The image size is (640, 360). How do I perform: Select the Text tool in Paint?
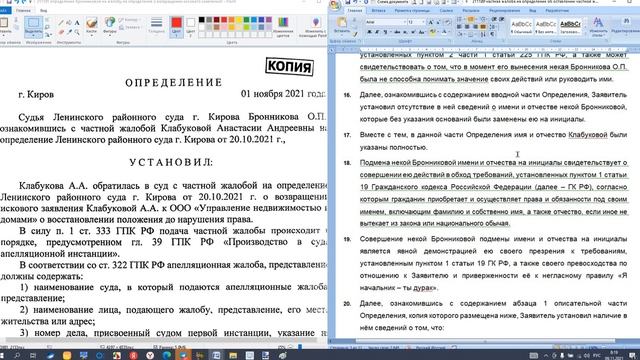[77, 22]
